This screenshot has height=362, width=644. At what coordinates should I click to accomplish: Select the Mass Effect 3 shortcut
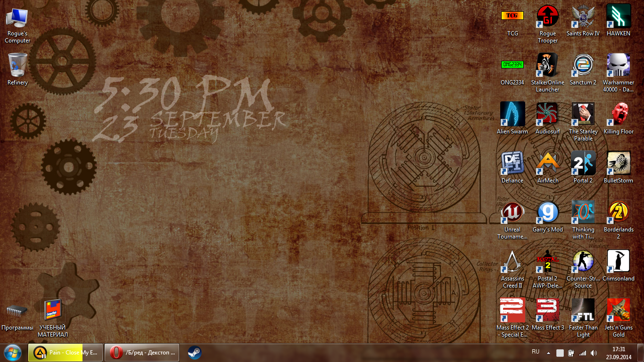click(x=548, y=315)
